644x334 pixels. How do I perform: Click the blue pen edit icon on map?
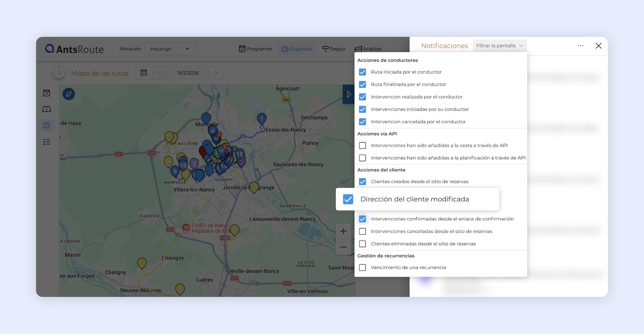click(x=69, y=94)
